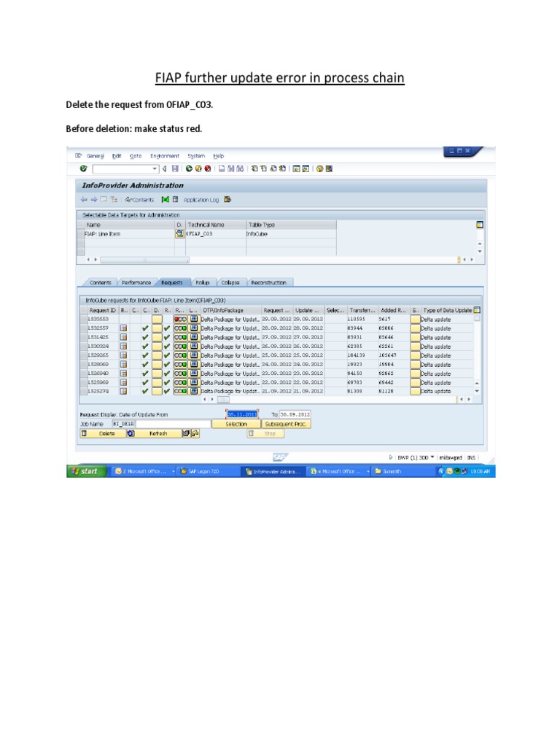Image resolution: width=560 pixels, height=747 pixels.
Task: Open the Help menu
Action: [219, 156]
